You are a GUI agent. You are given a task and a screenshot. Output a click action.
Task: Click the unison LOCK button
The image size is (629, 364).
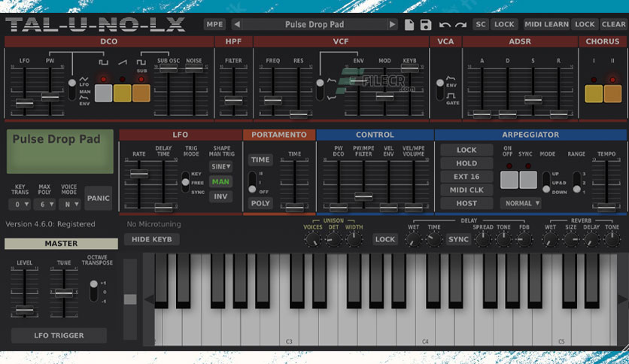click(385, 239)
